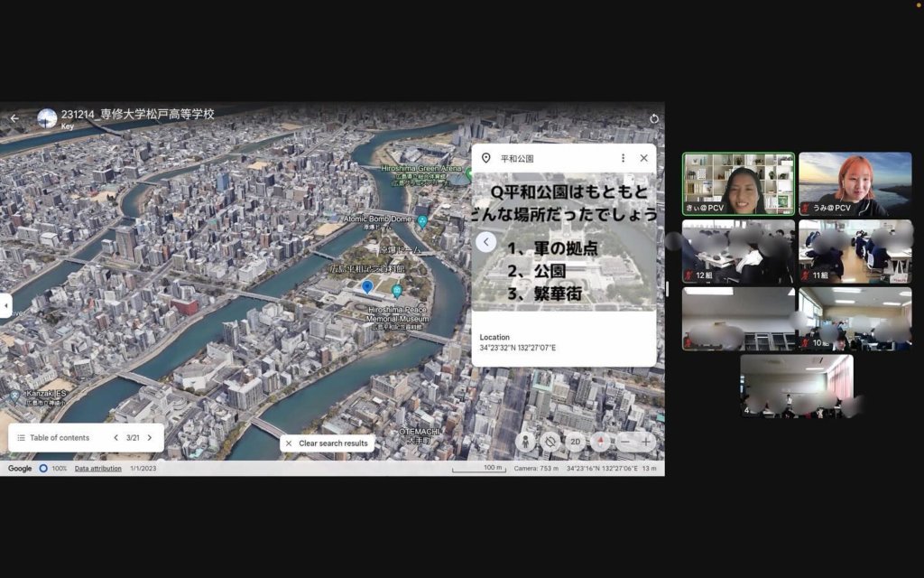Select the うみ@PCV video tile
The height and width of the screenshot is (578, 924).
click(x=855, y=184)
